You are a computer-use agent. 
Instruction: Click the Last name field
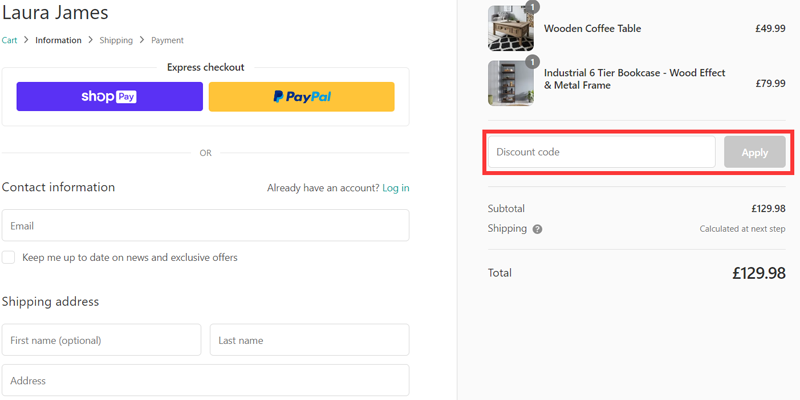[x=310, y=340]
